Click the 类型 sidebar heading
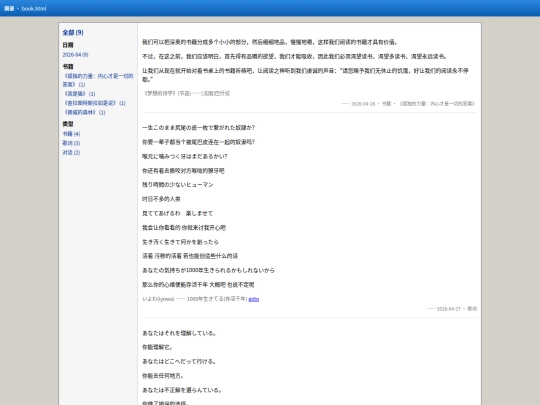Viewport: 540px width, 405px height. click(x=68, y=124)
